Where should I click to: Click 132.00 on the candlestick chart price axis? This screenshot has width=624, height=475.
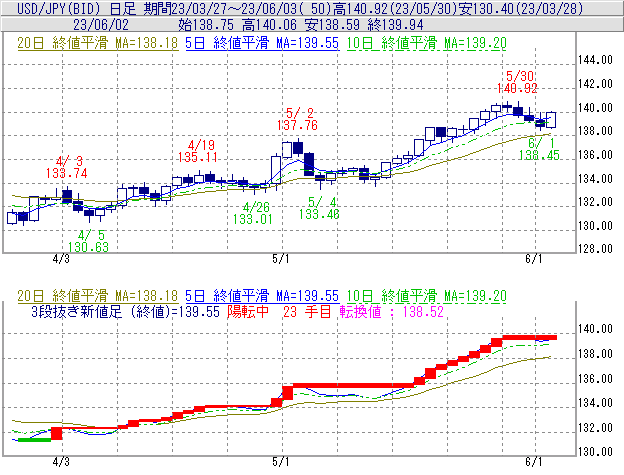pyautogui.click(x=595, y=202)
